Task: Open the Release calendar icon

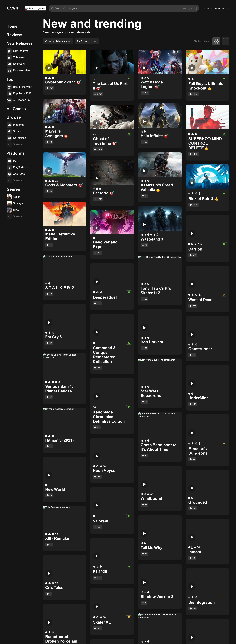Action: coord(9,71)
